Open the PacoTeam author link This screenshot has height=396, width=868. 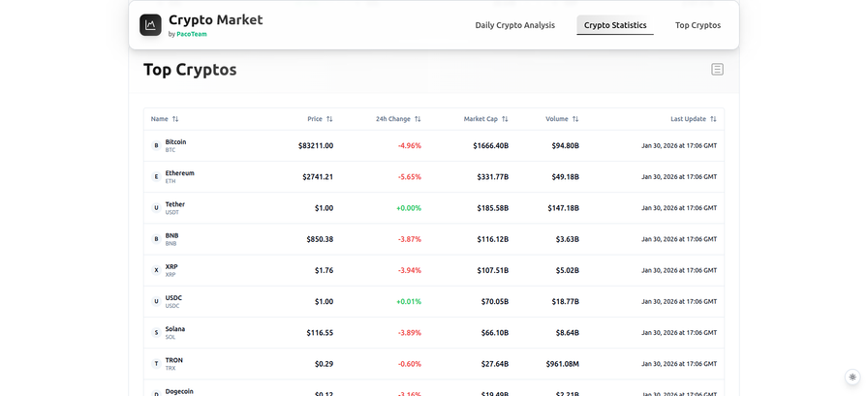tap(192, 34)
